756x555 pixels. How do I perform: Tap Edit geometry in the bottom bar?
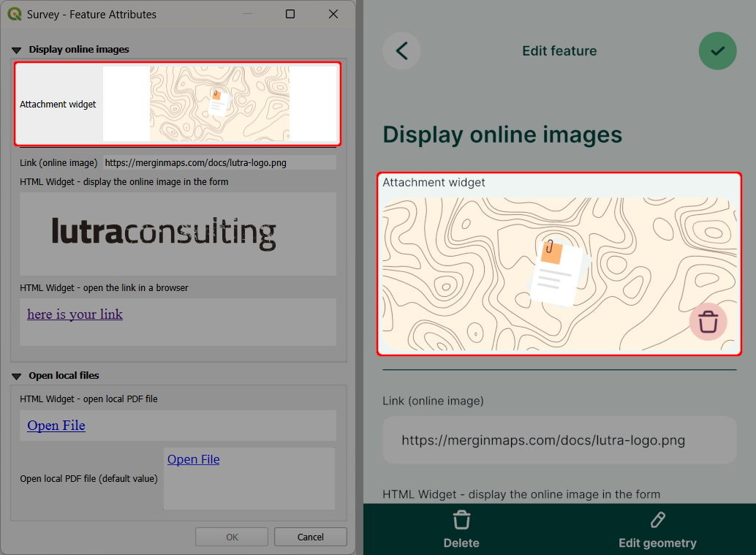pos(657,543)
